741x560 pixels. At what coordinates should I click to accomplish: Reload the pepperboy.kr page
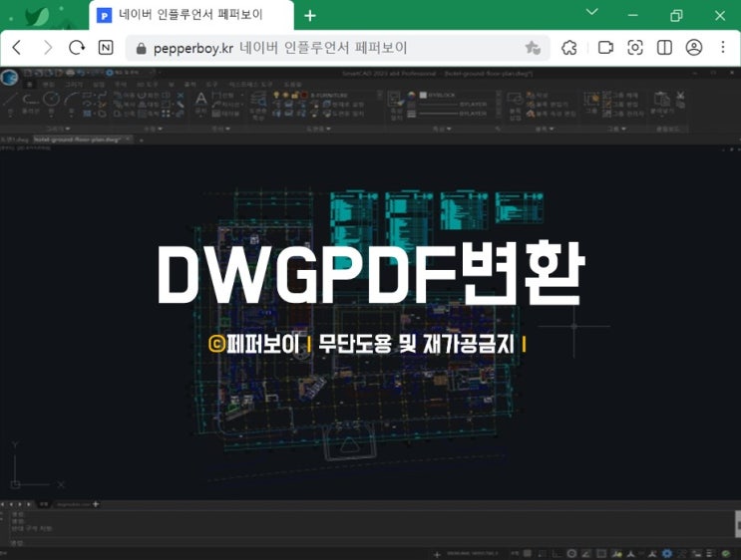point(77,47)
